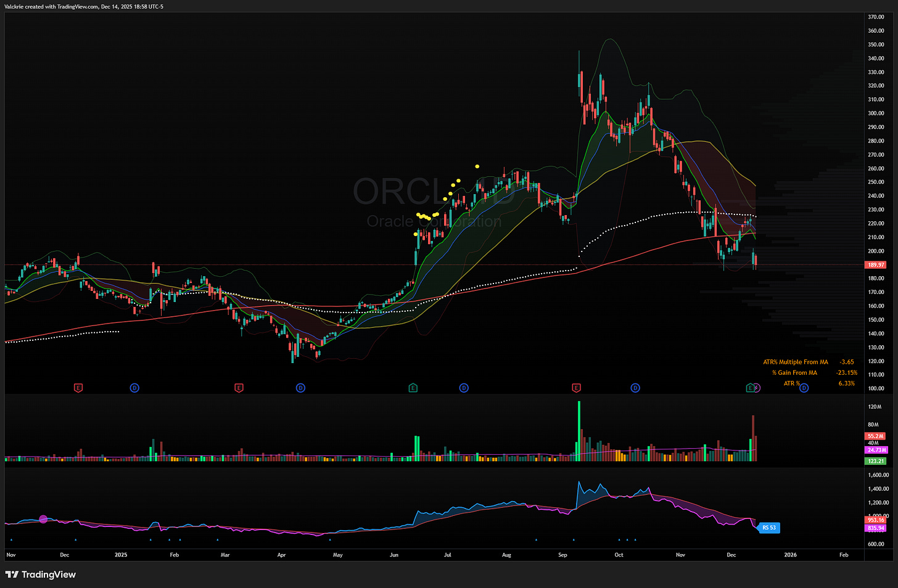Click the purple lightning event marker
Image resolution: width=898 pixels, height=588 pixels.
pyautogui.click(x=757, y=388)
